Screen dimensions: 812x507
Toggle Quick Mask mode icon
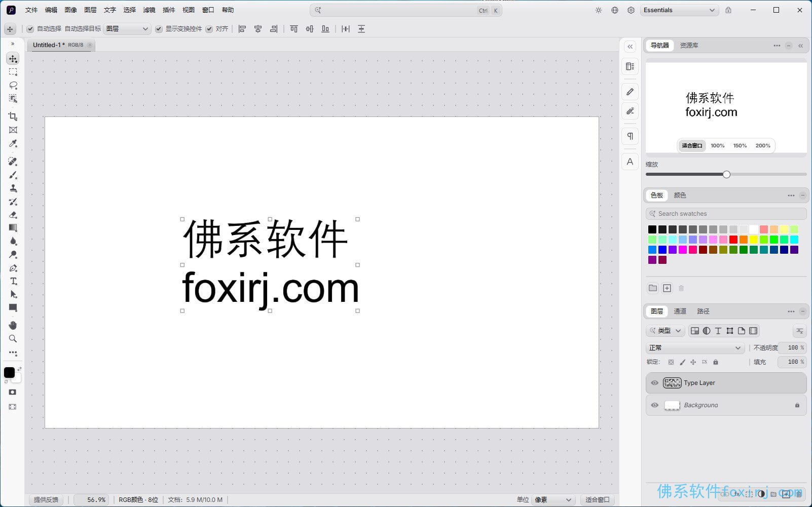coord(13,392)
